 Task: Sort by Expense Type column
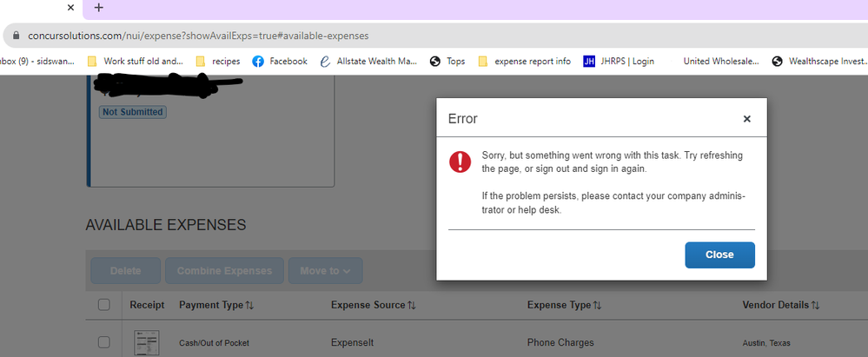coord(564,305)
